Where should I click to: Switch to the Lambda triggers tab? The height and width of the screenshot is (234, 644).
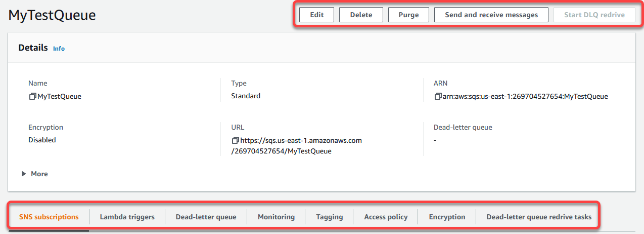pyautogui.click(x=127, y=217)
